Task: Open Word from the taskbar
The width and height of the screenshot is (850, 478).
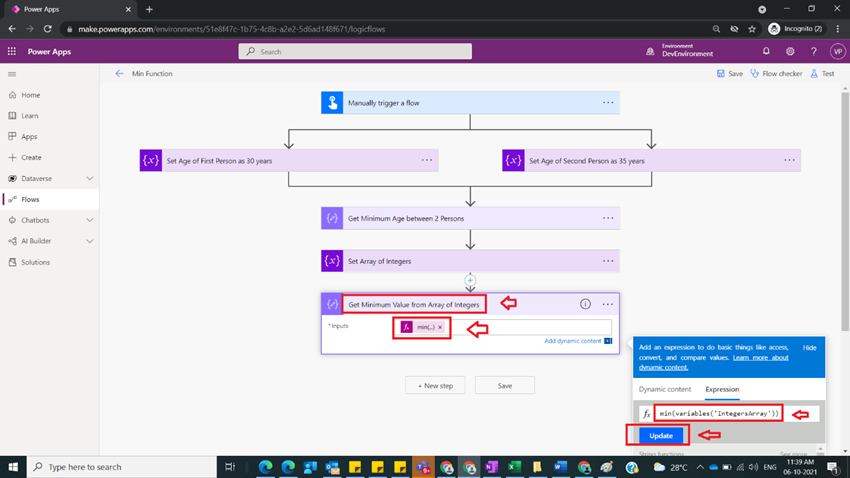Action: coord(561,467)
